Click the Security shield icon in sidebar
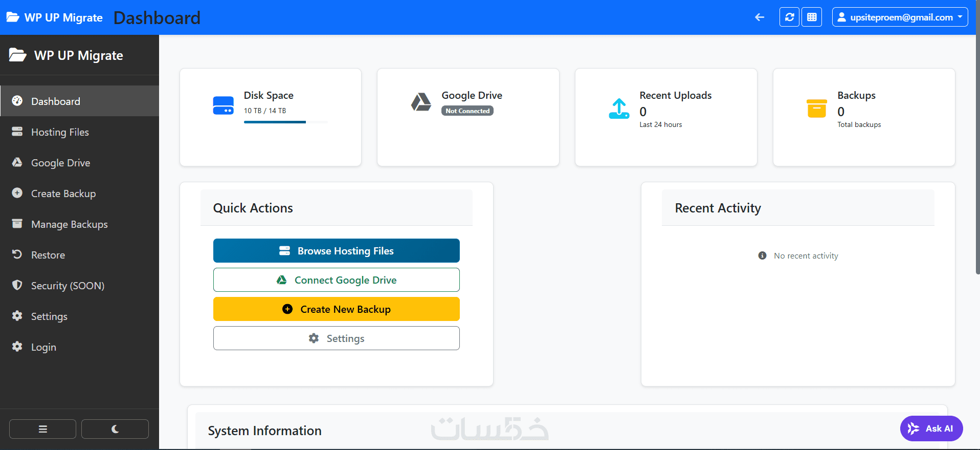Image resolution: width=980 pixels, height=450 pixels. 17,285
